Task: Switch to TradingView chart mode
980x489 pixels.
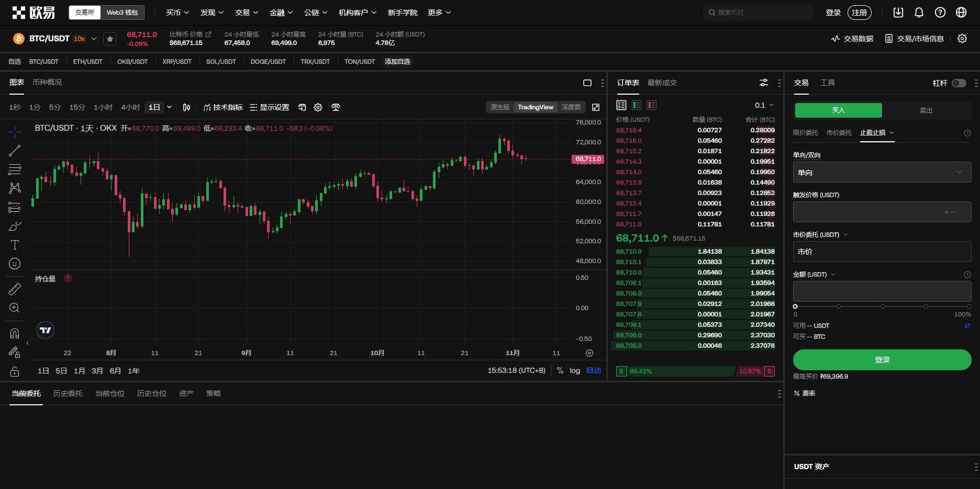Action: point(536,107)
